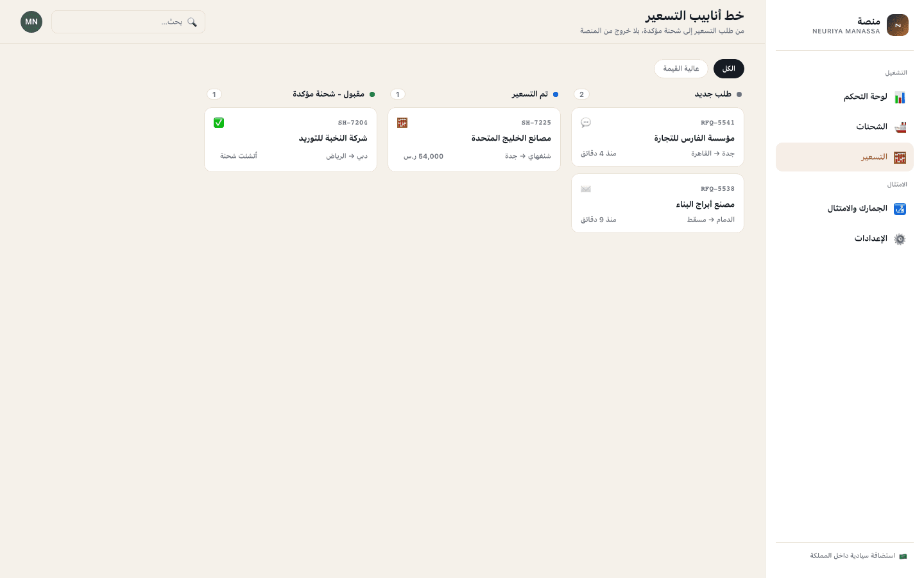Click the customs and compliance icon
This screenshot has width=924, height=578.
tap(900, 209)
